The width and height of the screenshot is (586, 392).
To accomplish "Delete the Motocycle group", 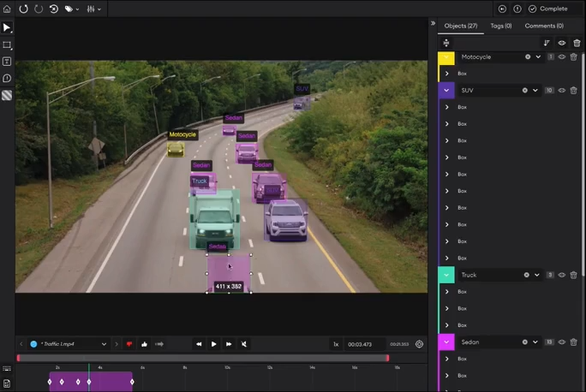I will pyautogui.click(x=574, y=57).
